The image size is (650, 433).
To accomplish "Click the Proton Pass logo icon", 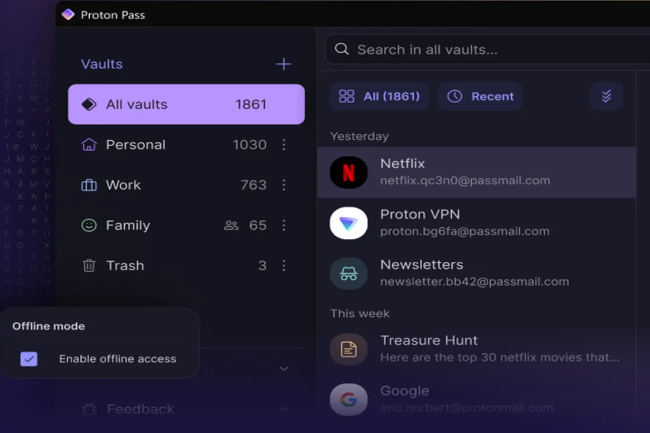I will tap(68, 15).
